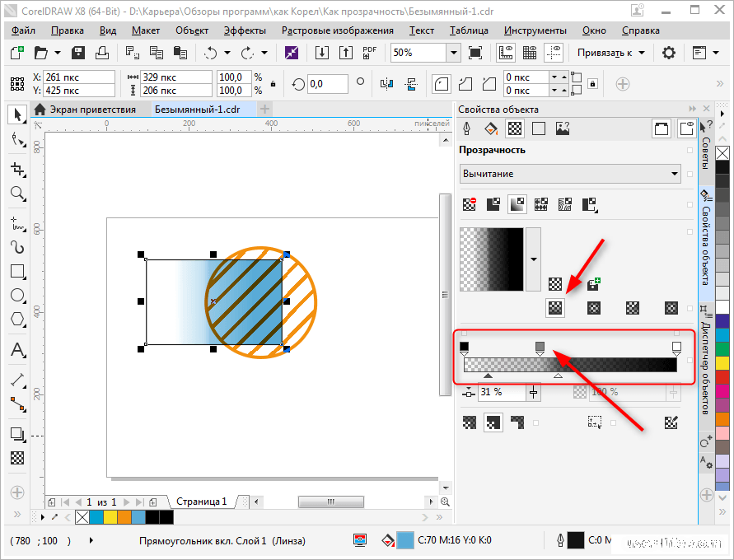The width and height of the screenshot is (734, 560).
Task: Add a new document tab with plus
Action: (x=265, y=110)
